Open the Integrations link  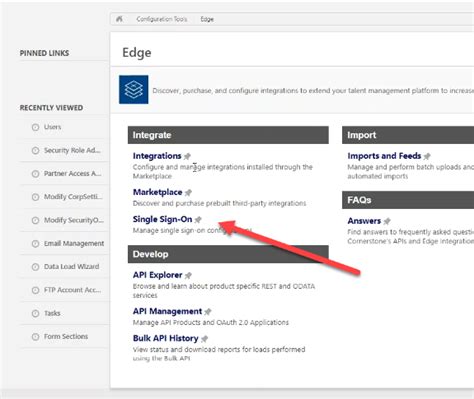coord(157,156)
